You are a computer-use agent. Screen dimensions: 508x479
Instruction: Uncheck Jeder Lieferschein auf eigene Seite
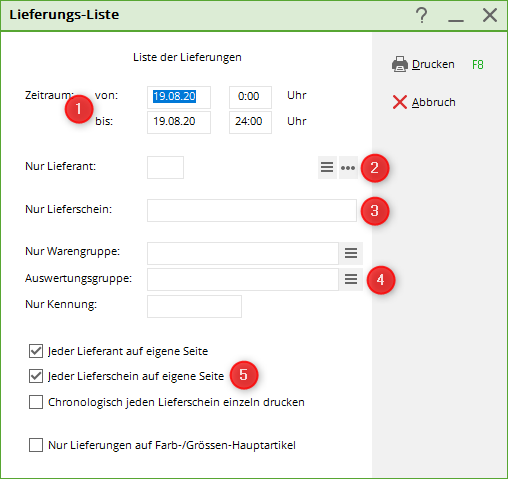click(x=36, y=376)
